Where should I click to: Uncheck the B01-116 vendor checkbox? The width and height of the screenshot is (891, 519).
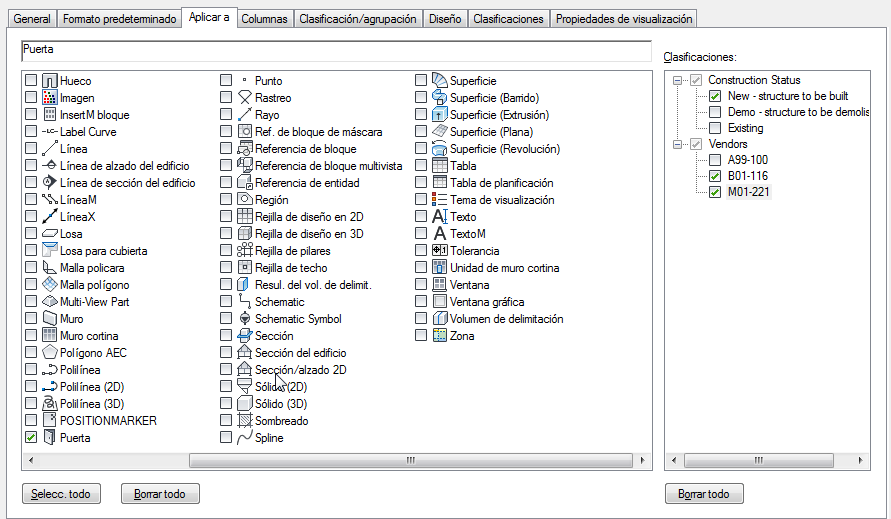[715, 176]
